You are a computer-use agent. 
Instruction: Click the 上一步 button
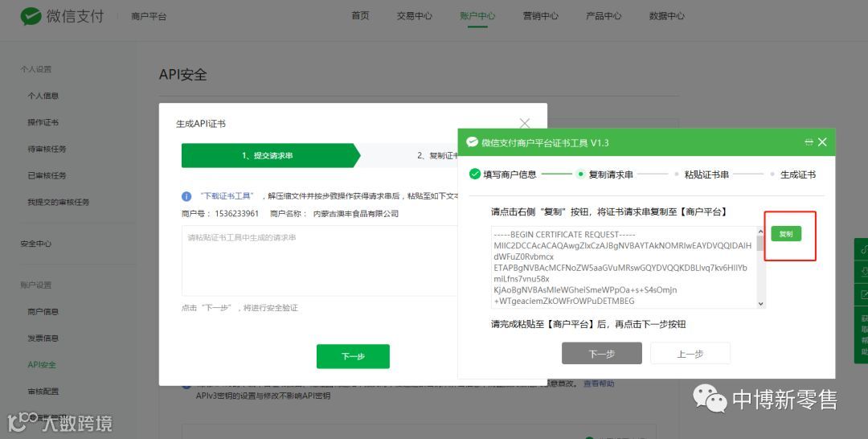click(x=690, y=353)
